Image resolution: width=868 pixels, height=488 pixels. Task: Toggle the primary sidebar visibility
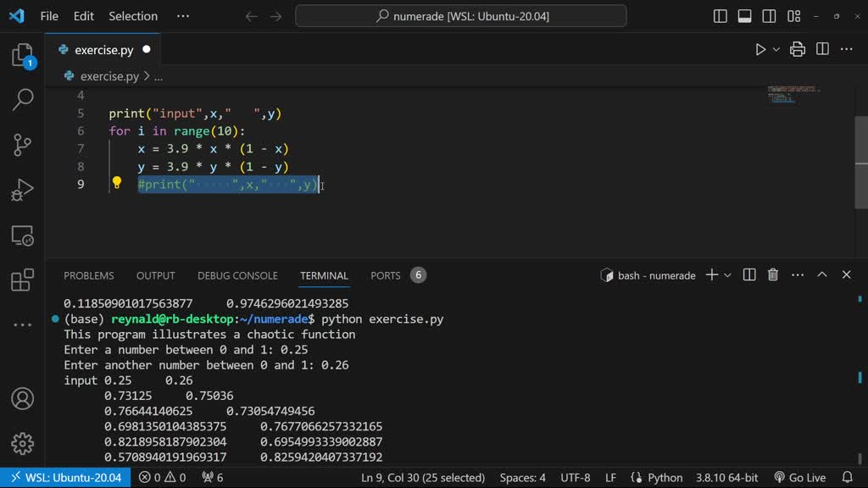(x=720, y=15)
